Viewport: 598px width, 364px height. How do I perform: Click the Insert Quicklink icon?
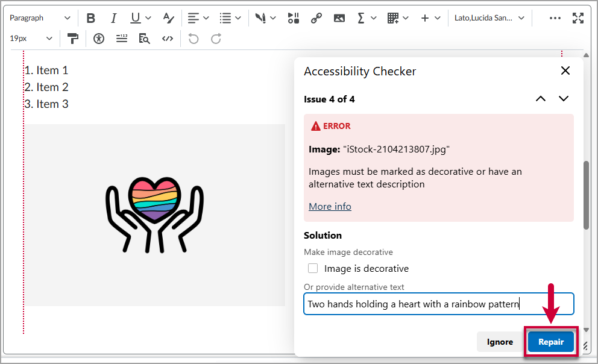coord(294,18)
